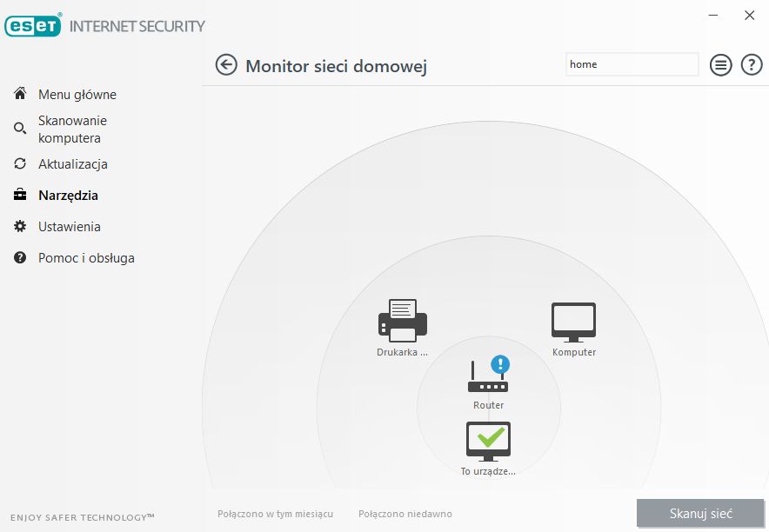Select the Komputer device icon
The width and height of the screenshot is (769, 532).
[x=573, y=323]
